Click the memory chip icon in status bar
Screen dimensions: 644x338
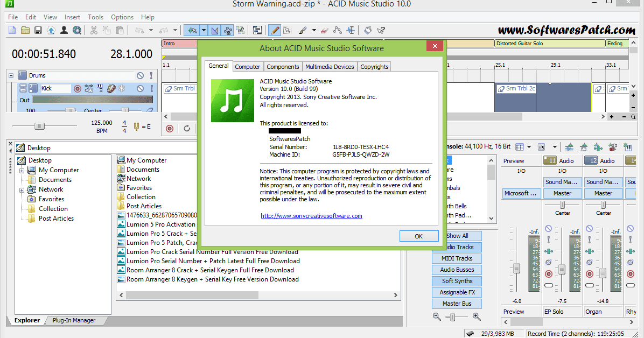point(470,334)
